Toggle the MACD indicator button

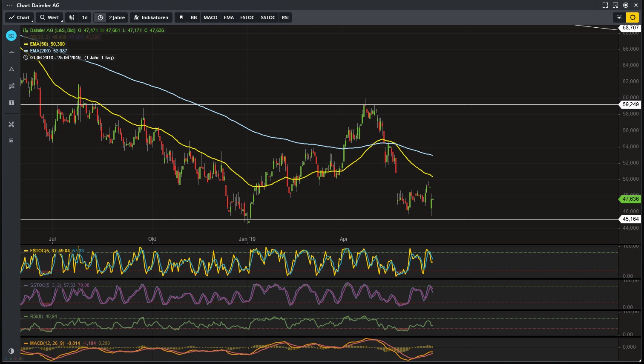tap(210, 17)
